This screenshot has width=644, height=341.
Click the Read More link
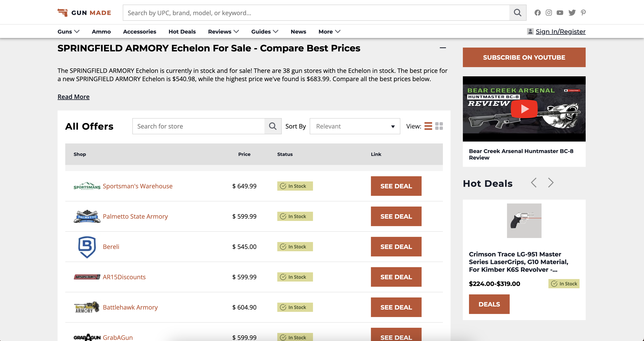[x=73, y=97]
